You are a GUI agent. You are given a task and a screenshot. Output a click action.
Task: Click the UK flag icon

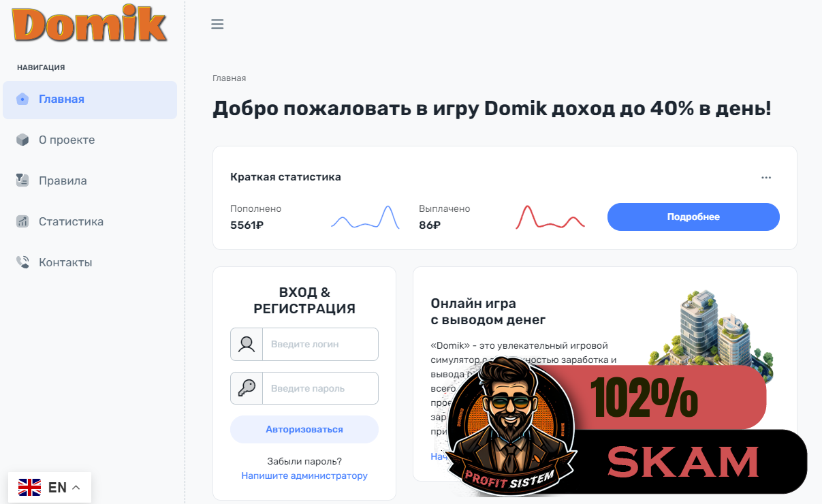29,488
